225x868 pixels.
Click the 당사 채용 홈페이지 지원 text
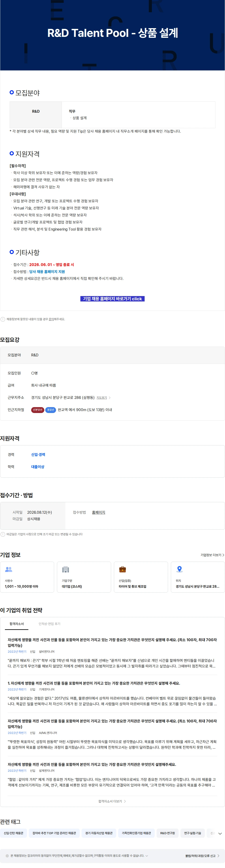pos(47,272)
